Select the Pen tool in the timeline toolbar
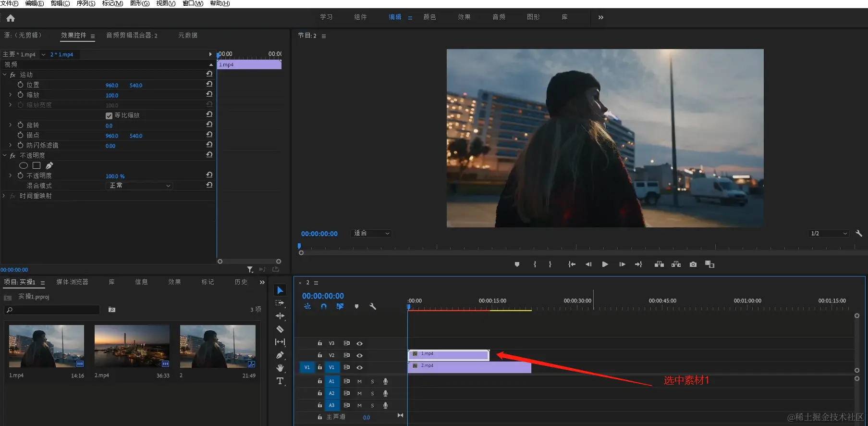 280,355
